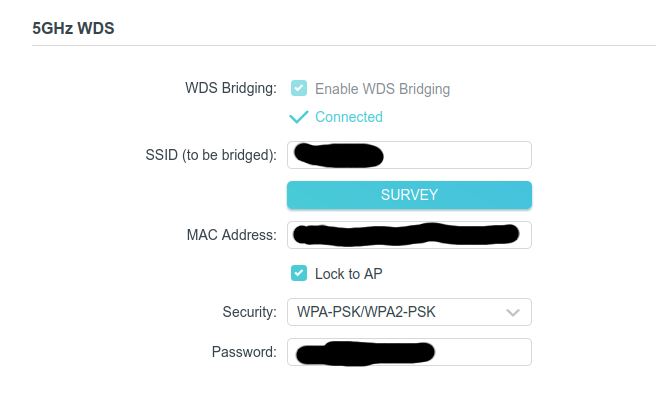Click the 'SSID (to be bridged):' label
The height and width of the screenshot is (408, 656).
click(210, 155)
